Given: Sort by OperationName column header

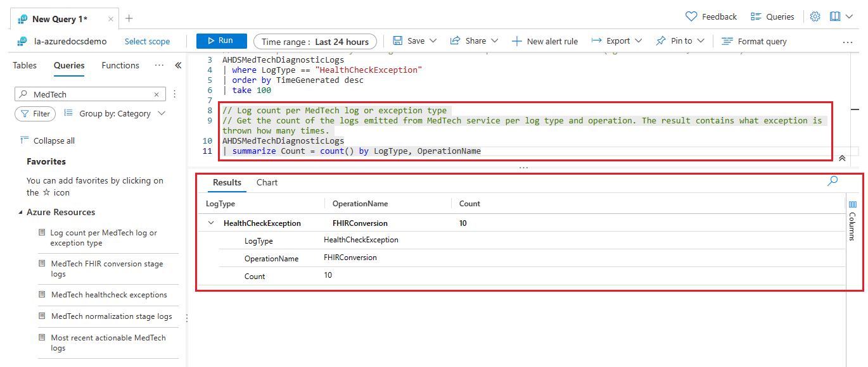Looking at the screenshot, I should [x=360, y=204].
